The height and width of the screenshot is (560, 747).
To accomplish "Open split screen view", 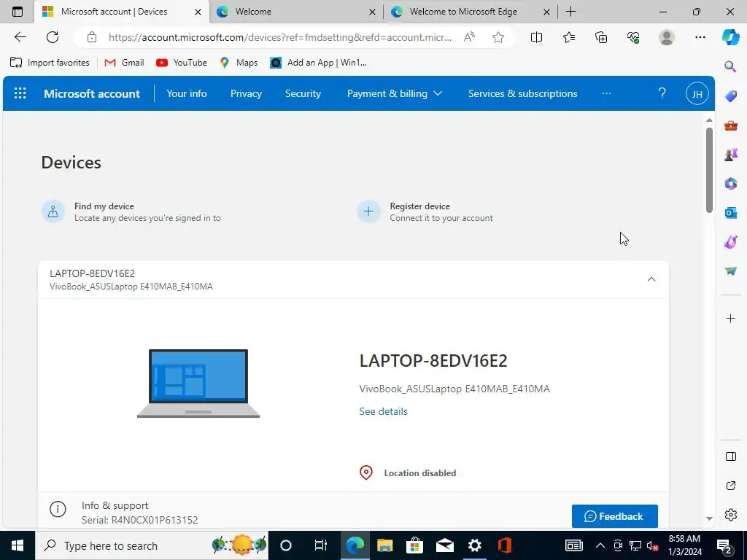I will (x=536, y=37).
